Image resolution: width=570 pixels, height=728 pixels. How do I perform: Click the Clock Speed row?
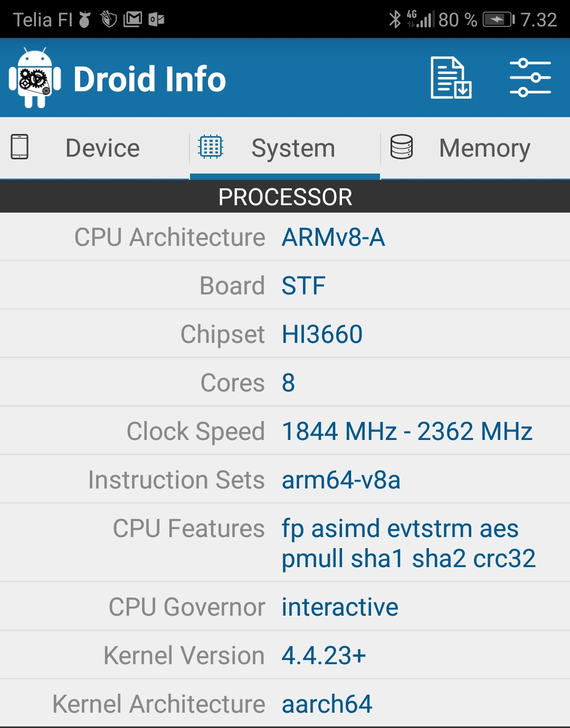tap(285, 431)
